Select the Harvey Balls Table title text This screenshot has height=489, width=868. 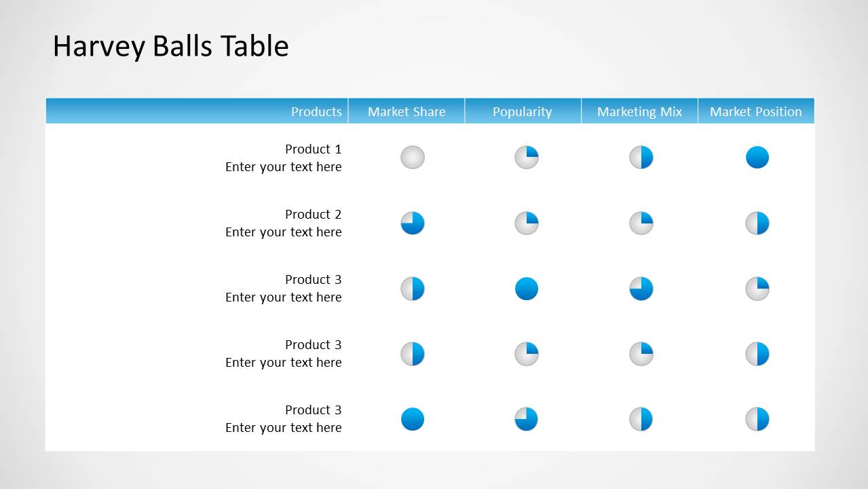171,46
